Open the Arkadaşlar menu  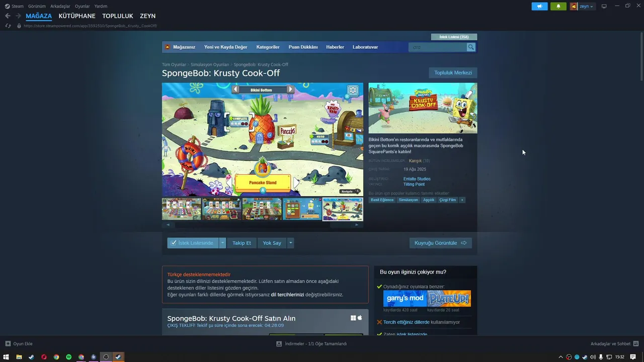point(60,6)
